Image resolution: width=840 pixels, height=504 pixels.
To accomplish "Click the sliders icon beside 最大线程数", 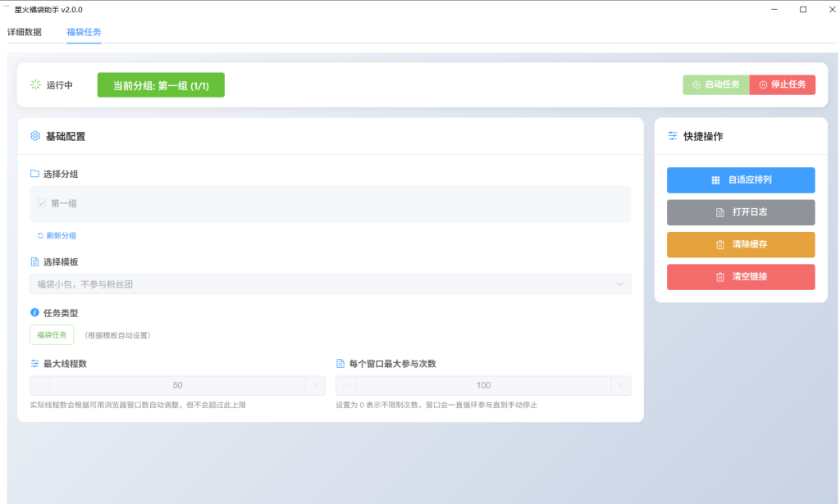I will point(34,363).
